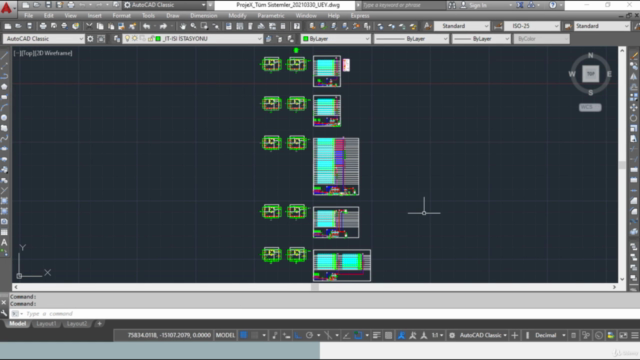Toggle transparency display in status bar
640x360 pixels.
[x=389, y=335]
